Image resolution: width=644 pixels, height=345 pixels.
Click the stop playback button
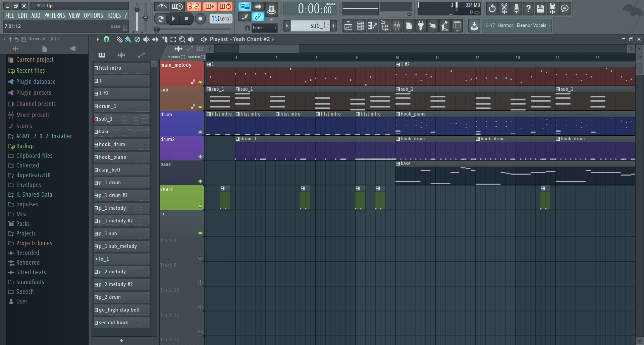pyautogui.click(x=186, y=19)
